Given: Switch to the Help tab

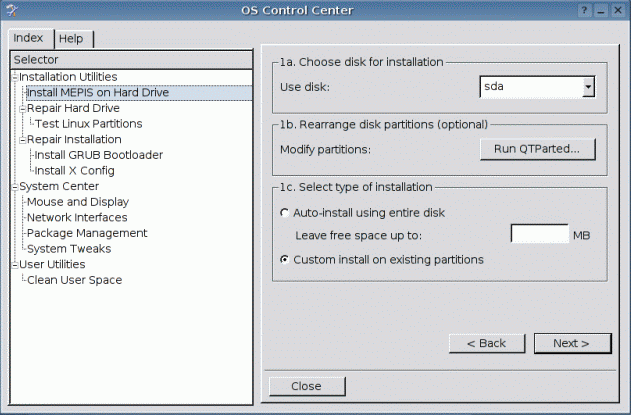Looking at the screenshot, I should (x=74, y=39).
